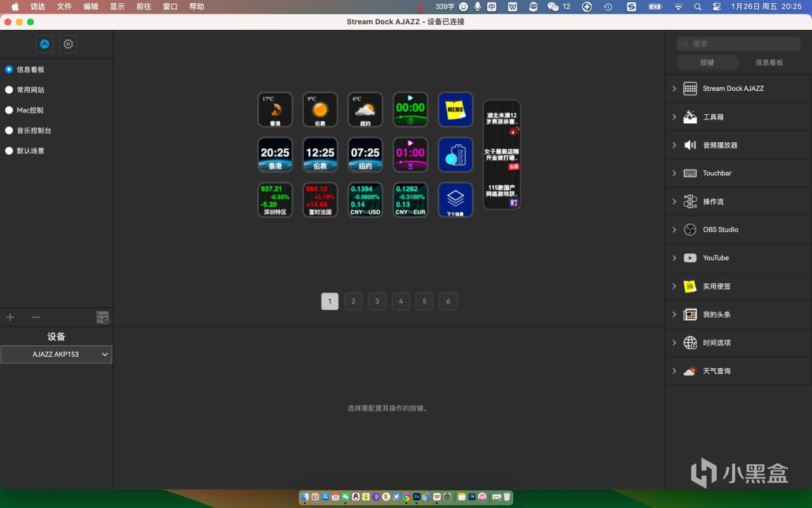The height and width of the screenshot is (508, 812).
Task: Click the 富时法国 684.12 stock key
Action: (x=320, y=200)
